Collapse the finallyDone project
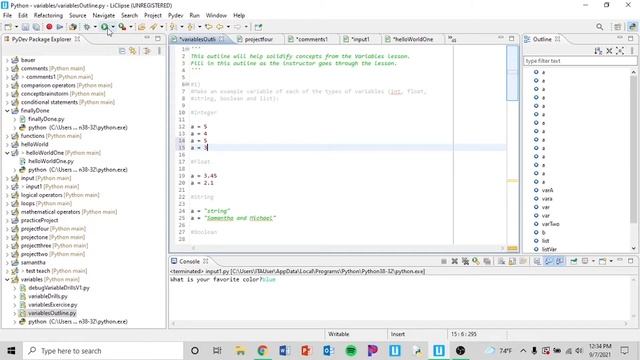Viewport: 640px width, 360px height. pos(7,111)
